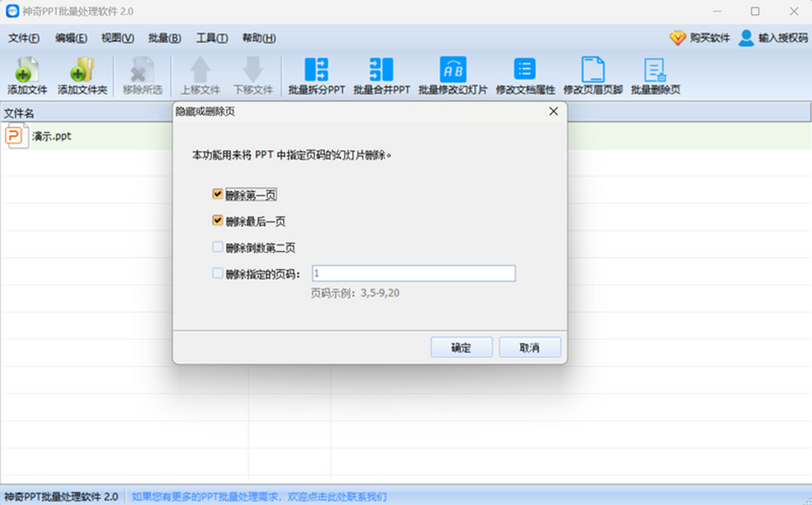812x505 pixels.
Task: Open 修改文档属性 document properties tool
Action: click(525, 76)
